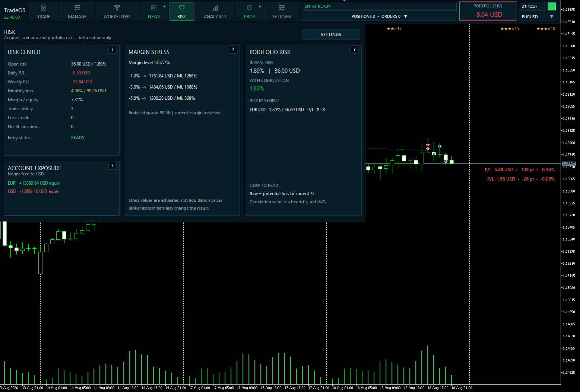Click the current price label on the scale

(x=569, y=164)
